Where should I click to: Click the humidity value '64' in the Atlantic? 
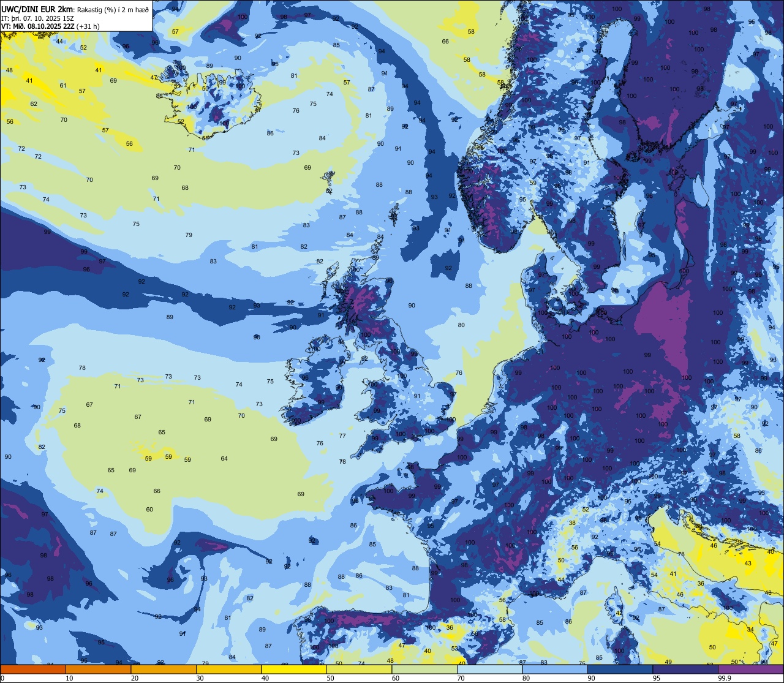pyautogui.click(x=224, y=458)
